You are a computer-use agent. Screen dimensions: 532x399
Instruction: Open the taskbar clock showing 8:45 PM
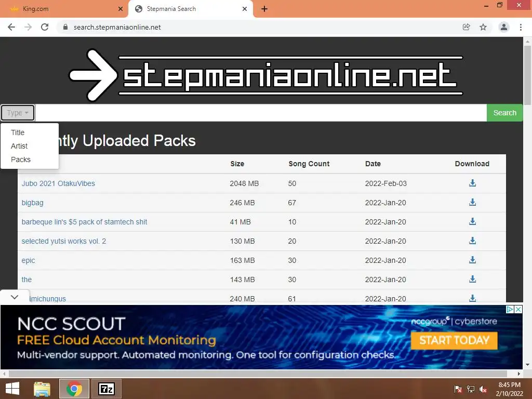click(x=509, y=389)
